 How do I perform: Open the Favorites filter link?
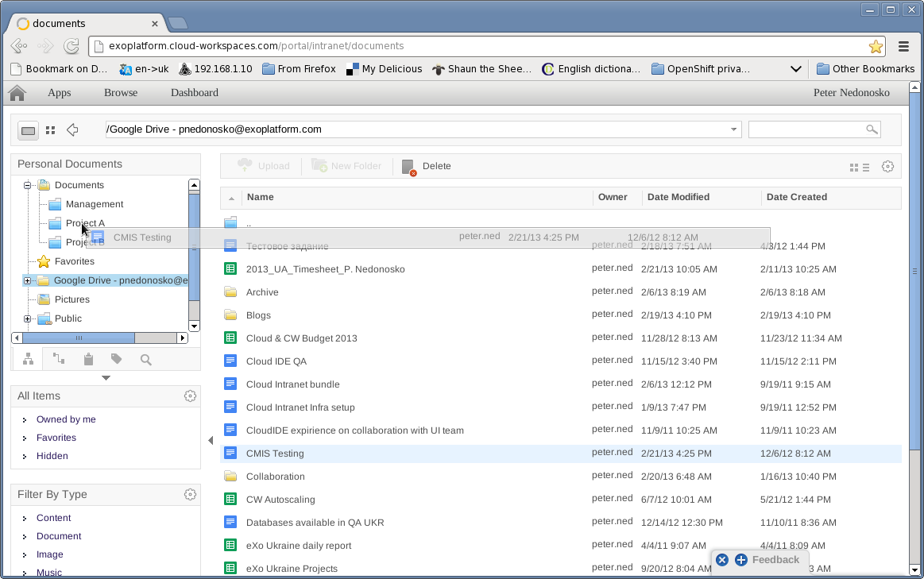pyautogui.click(x=56, y=438)
